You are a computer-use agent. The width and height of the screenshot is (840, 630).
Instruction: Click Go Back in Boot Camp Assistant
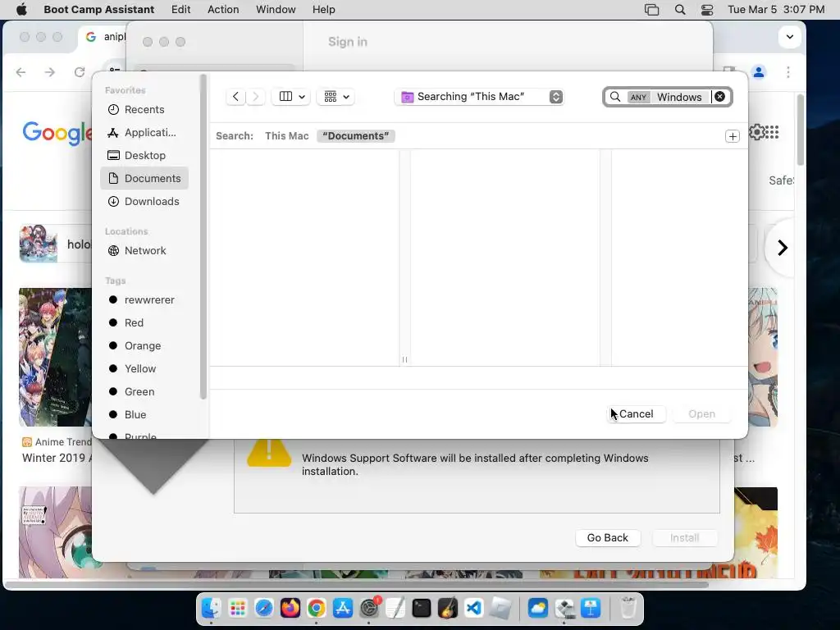[608, 538]
